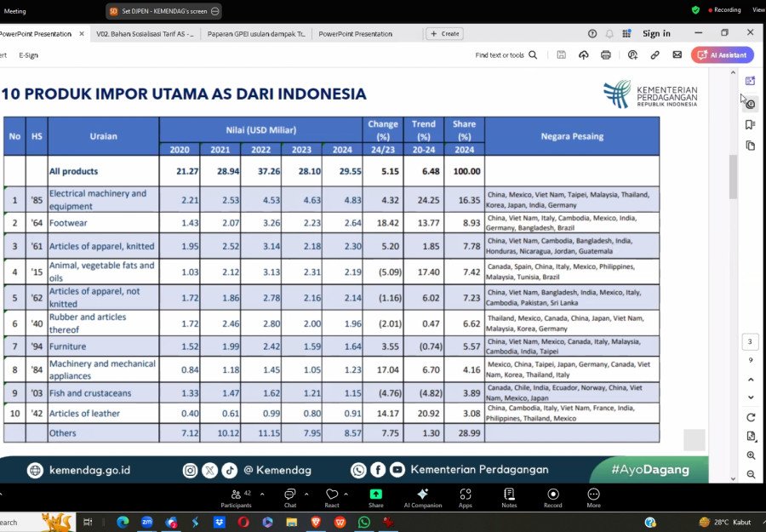Switch to the last PowerPoint Presentation tab
Image resolution: width=766 pixels, height=532 pixels.
[x=355, y=34]
